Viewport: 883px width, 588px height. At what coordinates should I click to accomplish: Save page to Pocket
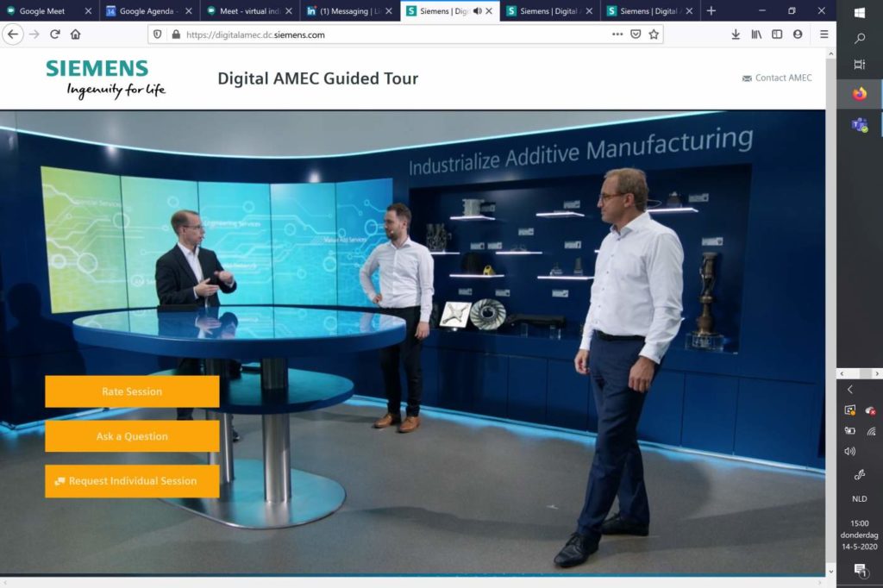(636, 34)
